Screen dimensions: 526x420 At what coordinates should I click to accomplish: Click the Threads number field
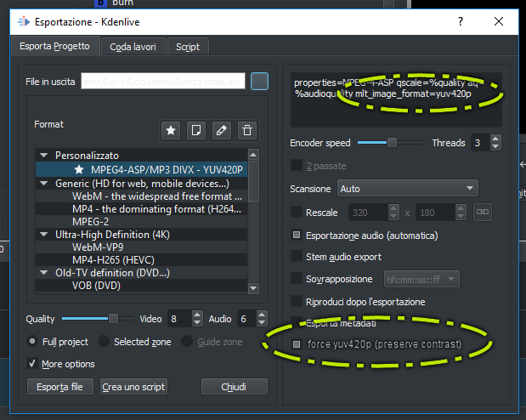point(480,143)
